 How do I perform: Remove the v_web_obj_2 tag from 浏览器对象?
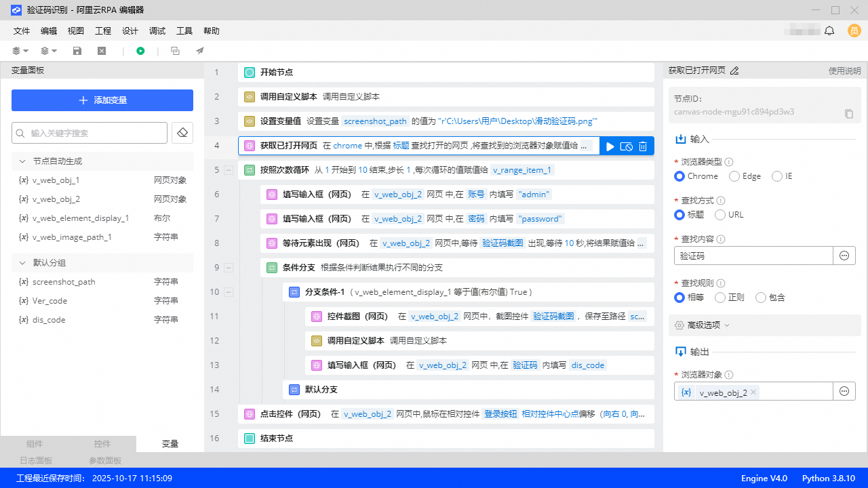(753, 392)
